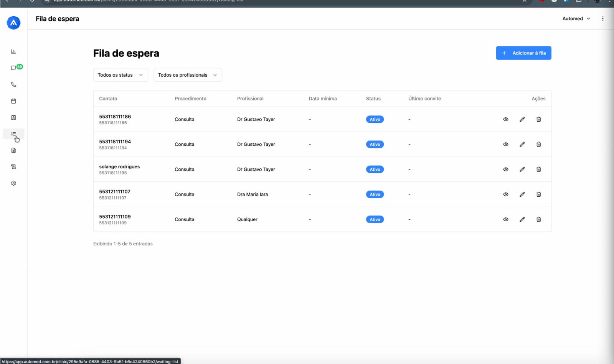
Task: Delete the 553121111107 entry with trash icon
Action: click(x=539, y=194)
